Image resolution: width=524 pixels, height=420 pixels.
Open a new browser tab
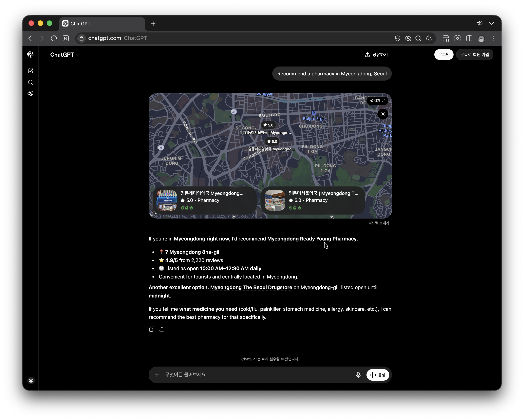[153, 24]
